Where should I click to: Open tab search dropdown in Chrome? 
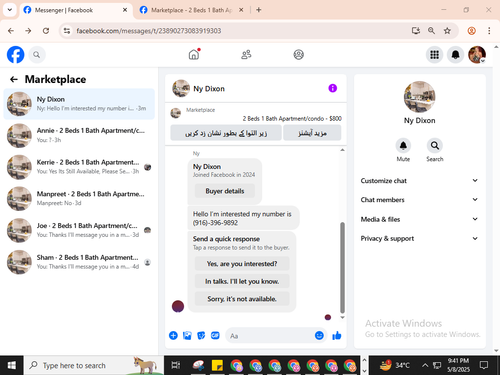(10, 10)
